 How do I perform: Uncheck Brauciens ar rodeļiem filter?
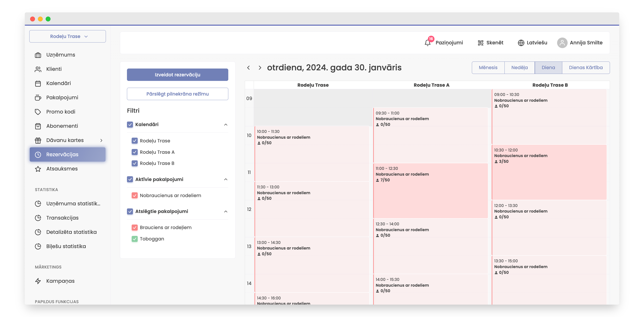pos(135,227)
